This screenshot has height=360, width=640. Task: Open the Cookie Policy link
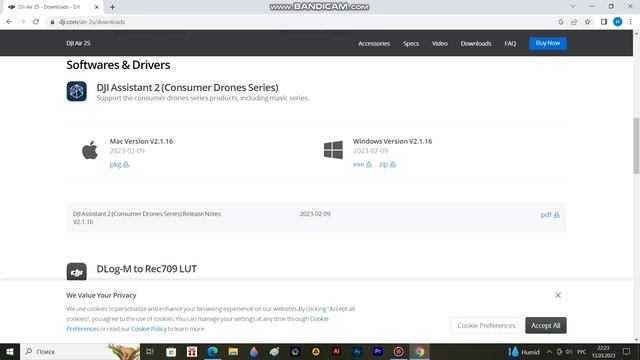[x=149, y=329]
